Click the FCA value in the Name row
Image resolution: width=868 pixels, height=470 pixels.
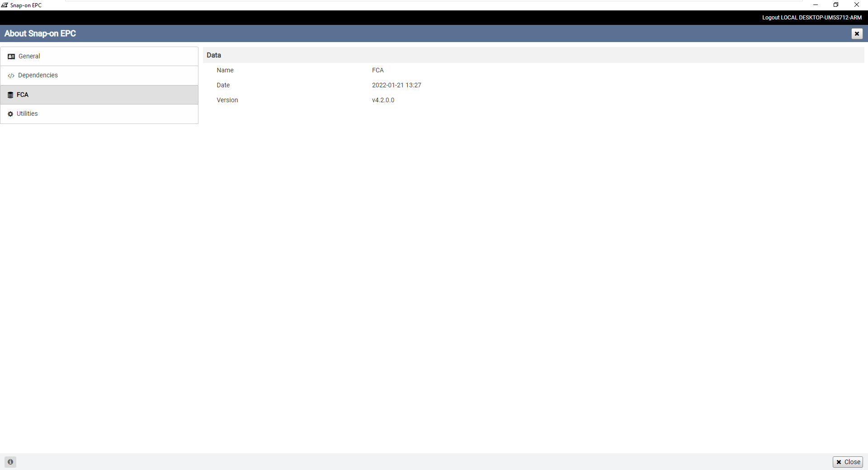point(377,70)
